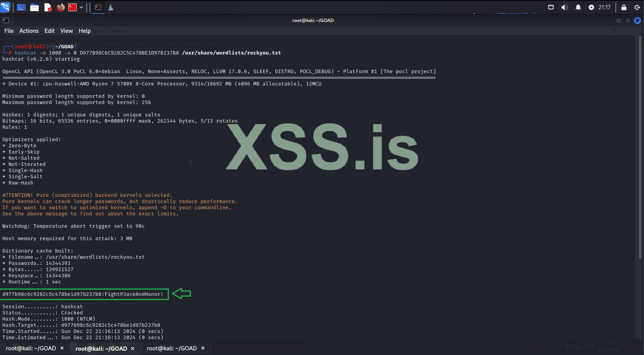Expand the terminal launcher dropdown arrow
This screenshot has width=644, height=355.
(81, 7)
